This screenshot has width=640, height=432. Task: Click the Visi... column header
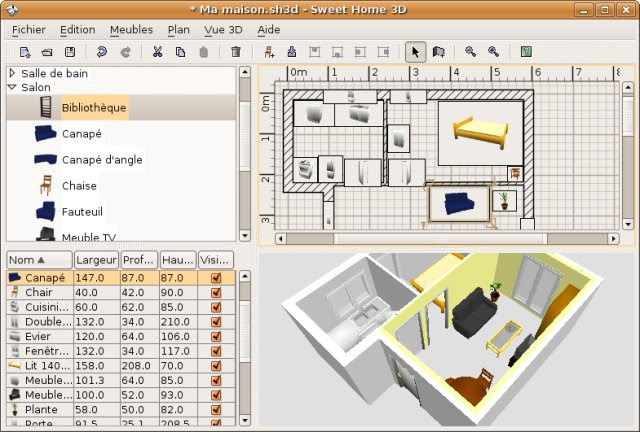point(216,260)
